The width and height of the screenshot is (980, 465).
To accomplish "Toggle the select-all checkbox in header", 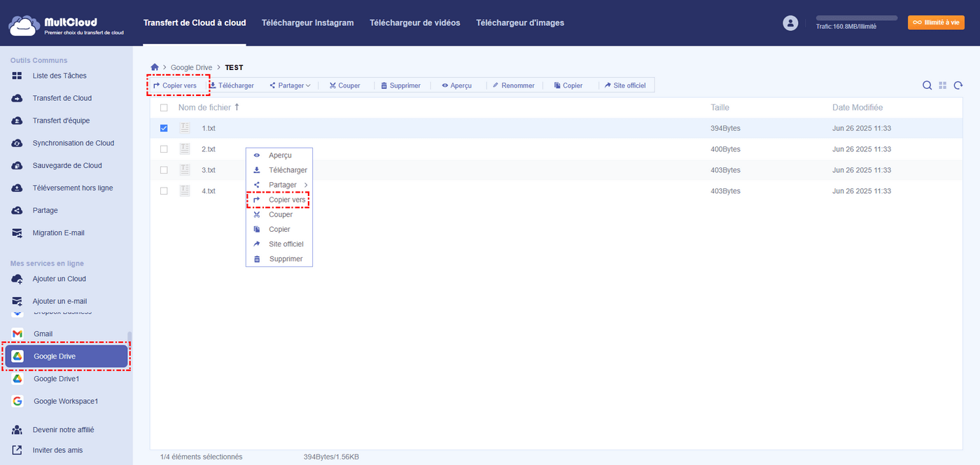I will [x=164, y=108].
